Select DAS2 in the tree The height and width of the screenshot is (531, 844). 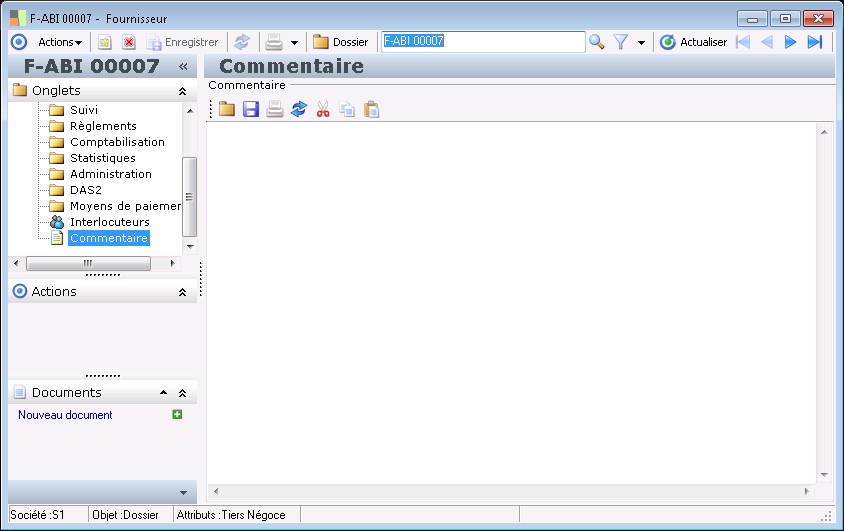(x=86, y=190)
